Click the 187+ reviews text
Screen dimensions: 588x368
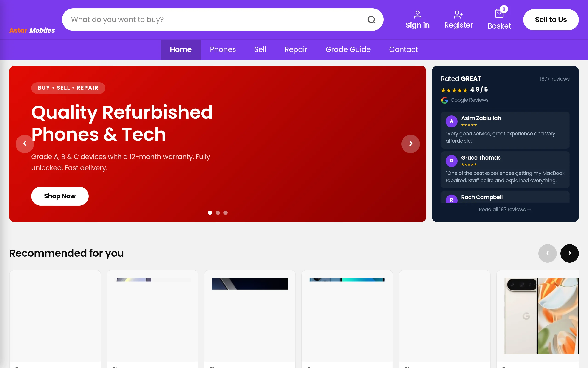point(554,79)
